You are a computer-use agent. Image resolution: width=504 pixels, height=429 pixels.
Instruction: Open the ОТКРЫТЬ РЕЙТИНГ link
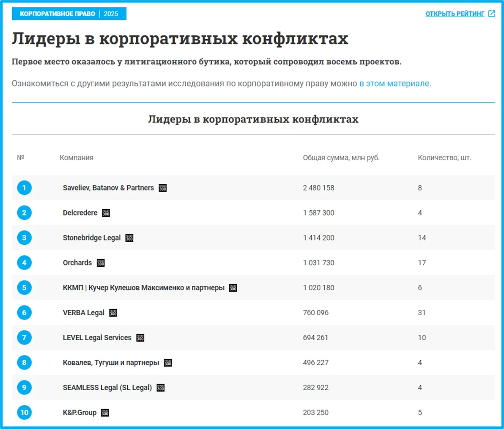coord(455,14)
